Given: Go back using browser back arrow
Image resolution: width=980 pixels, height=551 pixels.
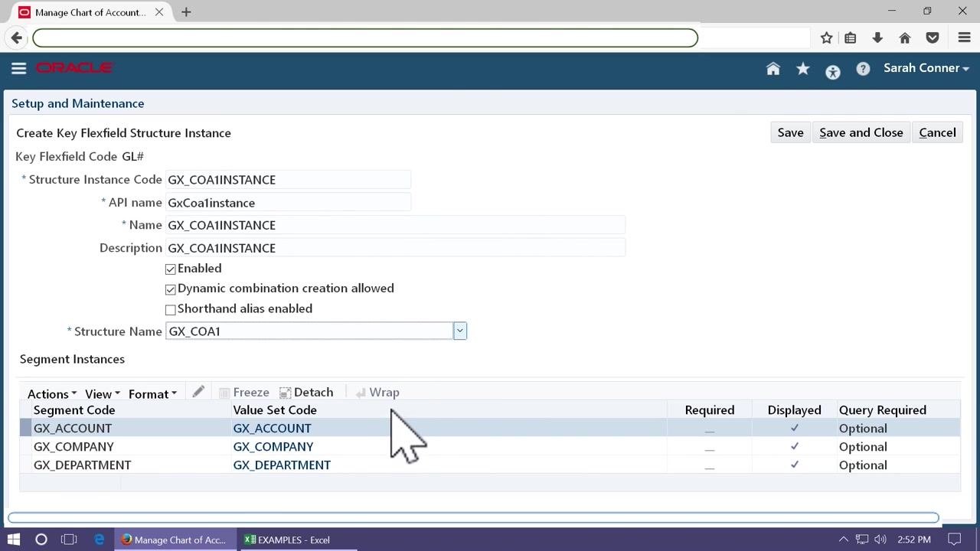Looking at the screenshot, I should coord(17,37).
